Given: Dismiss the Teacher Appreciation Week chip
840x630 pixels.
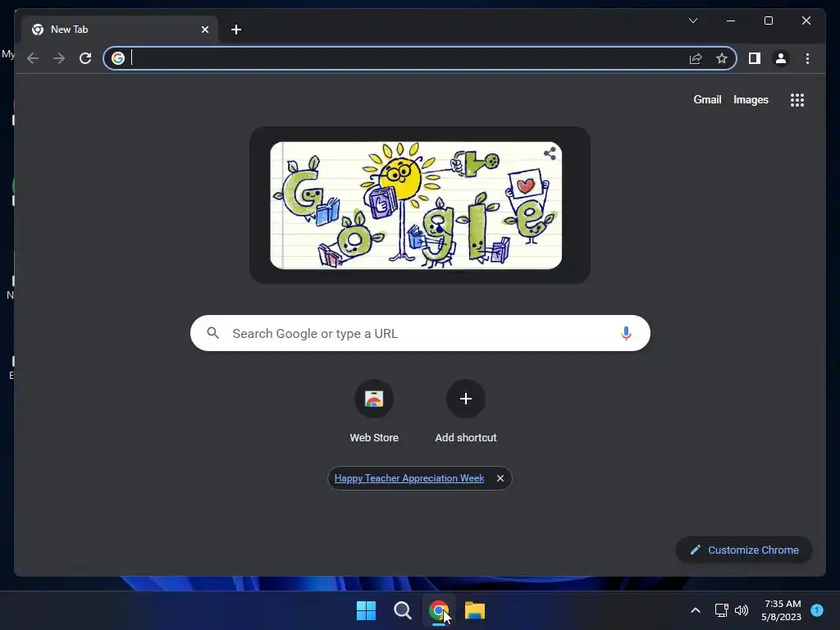Looking at the screenshot, I should (500, 478).
